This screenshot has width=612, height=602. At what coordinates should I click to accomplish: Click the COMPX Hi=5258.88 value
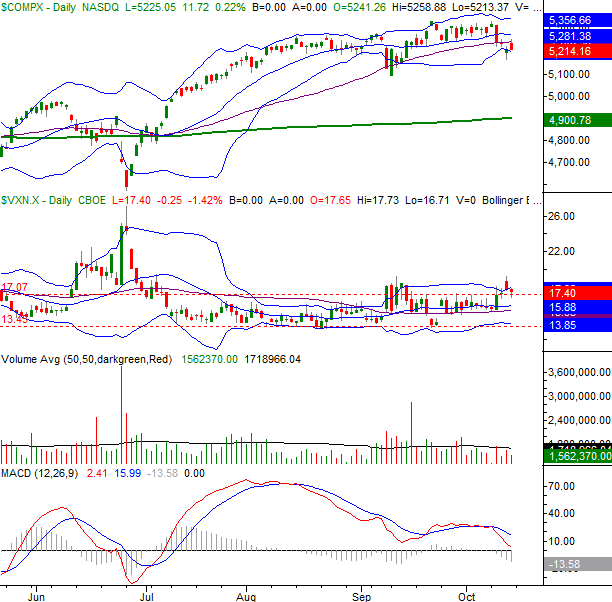419,7
